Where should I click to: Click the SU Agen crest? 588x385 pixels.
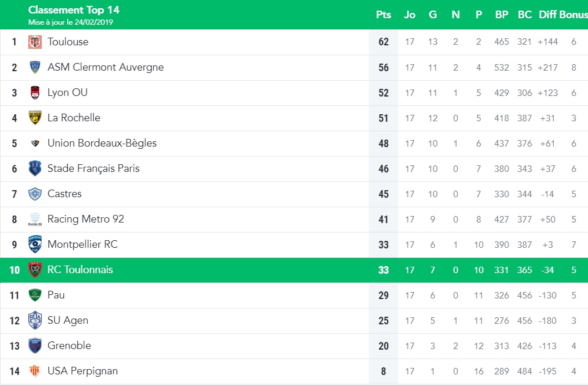coord(35,321)
